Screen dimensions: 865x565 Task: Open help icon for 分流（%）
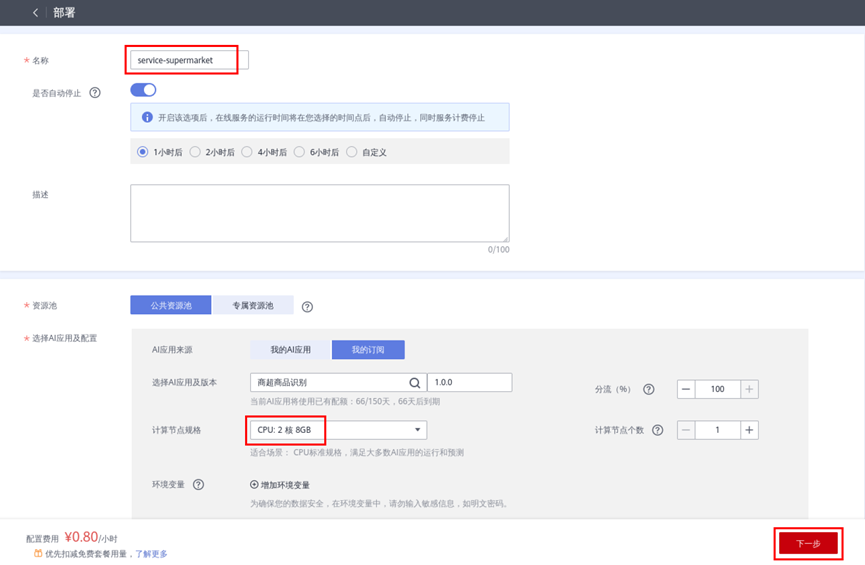click(649, 390)
